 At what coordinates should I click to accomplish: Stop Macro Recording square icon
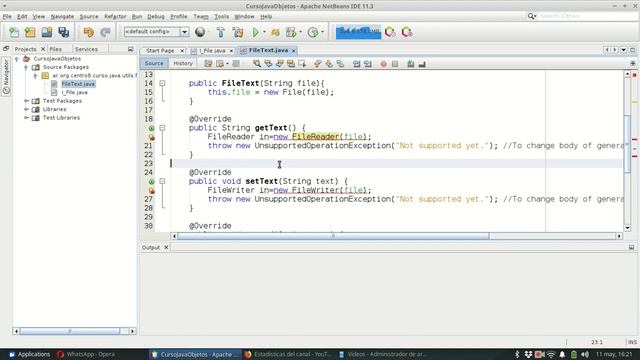click(x=395, y=64)
